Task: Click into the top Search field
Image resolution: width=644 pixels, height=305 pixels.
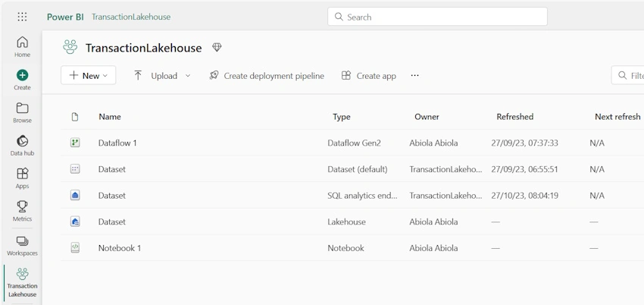Action: pyautogui.click(x=437, y=17)
